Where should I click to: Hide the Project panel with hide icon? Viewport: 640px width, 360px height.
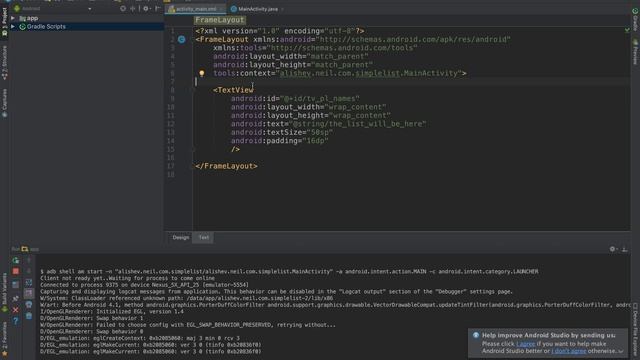pyautogui.click(x=157, y=8)
